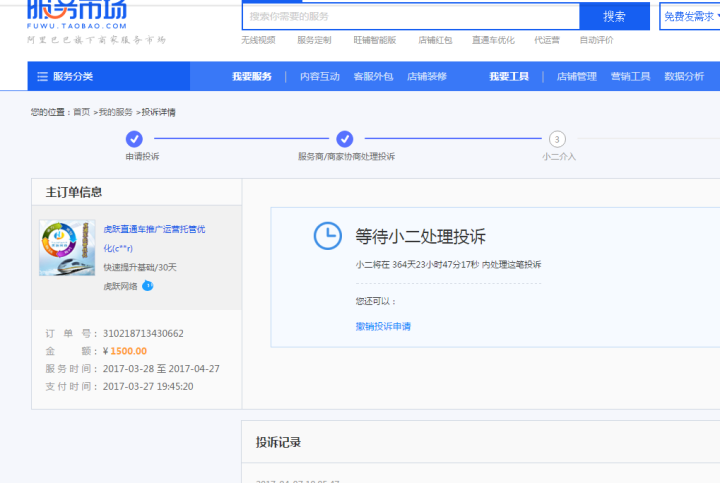720x483 pixels.
Task: Click the search input field
Action: 411,17
